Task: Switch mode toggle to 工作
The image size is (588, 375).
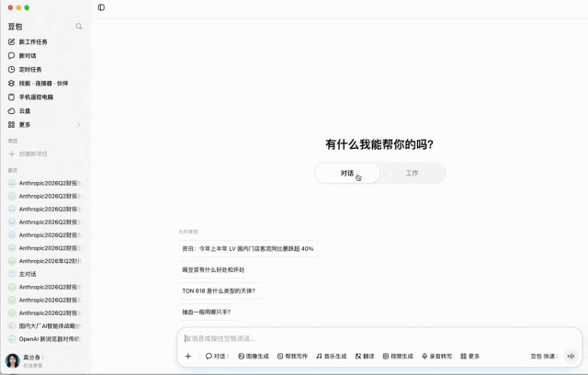Action: 412,173
